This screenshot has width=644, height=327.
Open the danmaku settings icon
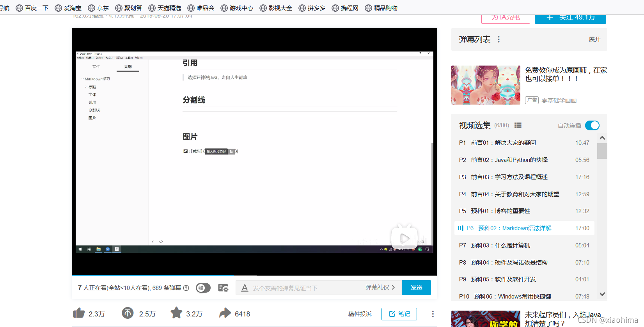[x=223, y=288]
